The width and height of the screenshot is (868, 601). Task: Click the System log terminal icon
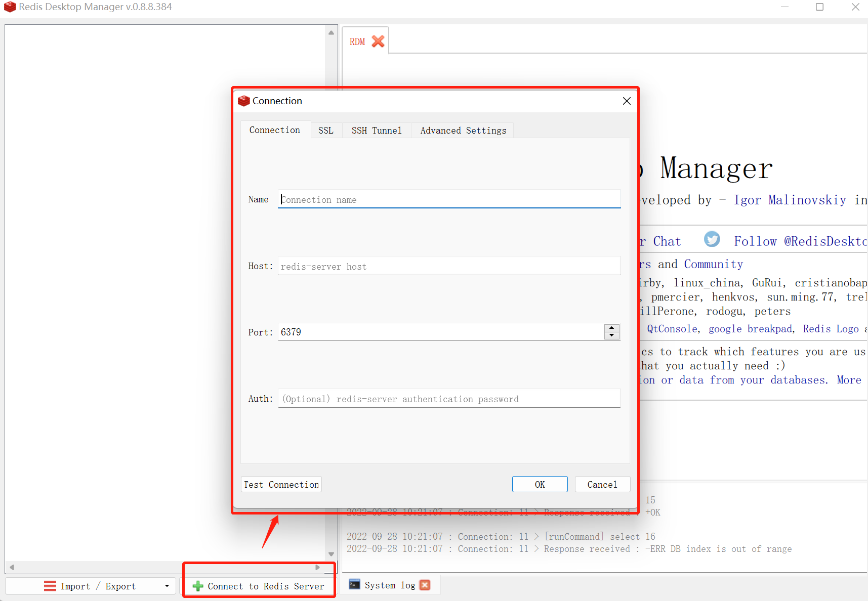click(354, 584)
